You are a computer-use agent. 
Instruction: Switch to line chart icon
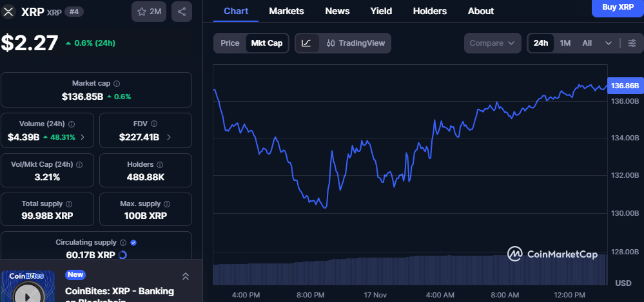[307, 43]
